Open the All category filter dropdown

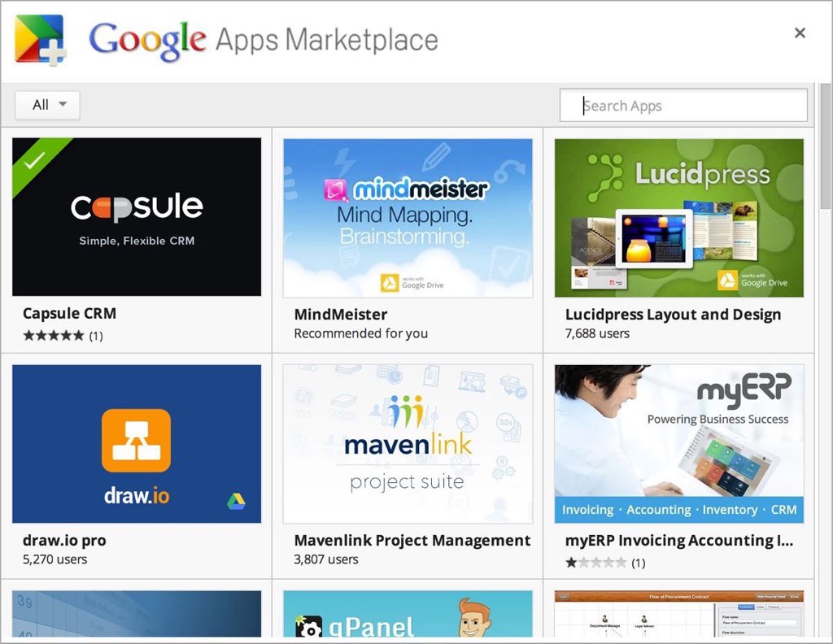[47, 105]
